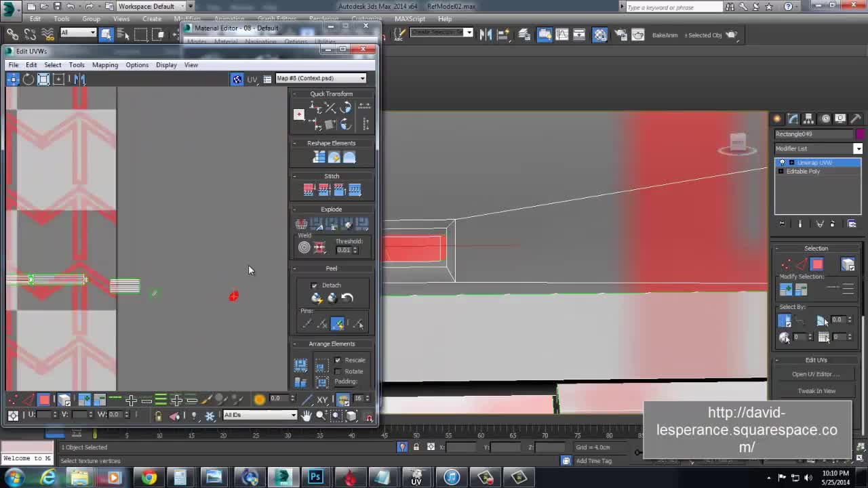Click the Mirror Horizontal tool icon
The height and width of the screenshot is (488, 868).
point(79,79)
